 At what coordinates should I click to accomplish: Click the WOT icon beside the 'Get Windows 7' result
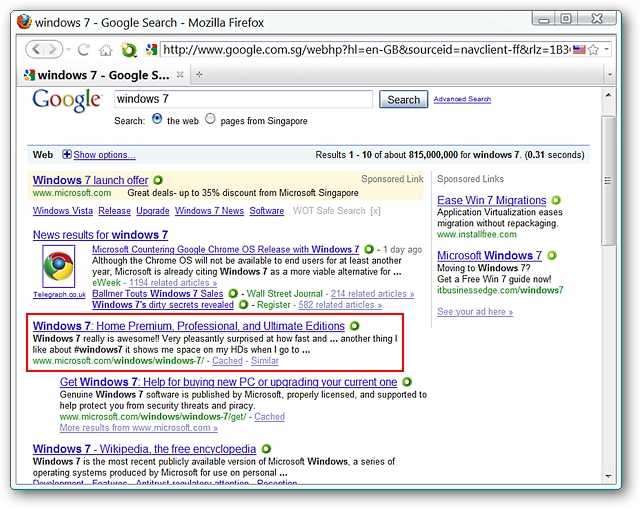[407, 382]
